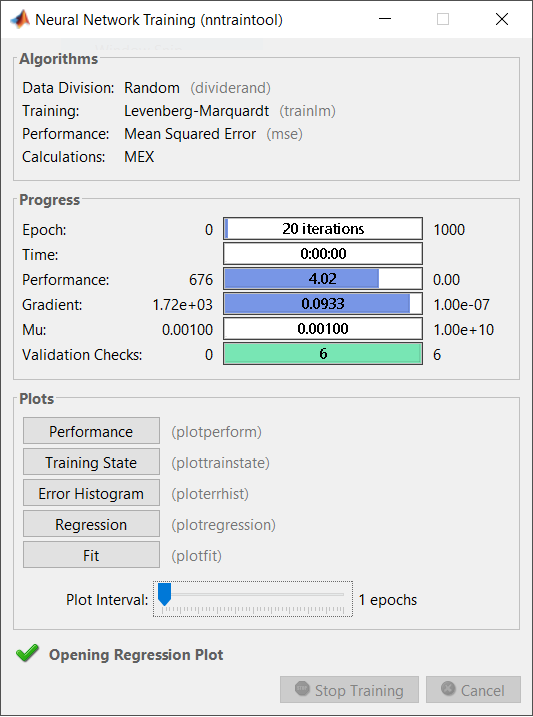Image resolution: width=533 pixels, height=717 pixels.
Task: Open the Regression plot
Action: 91,524
